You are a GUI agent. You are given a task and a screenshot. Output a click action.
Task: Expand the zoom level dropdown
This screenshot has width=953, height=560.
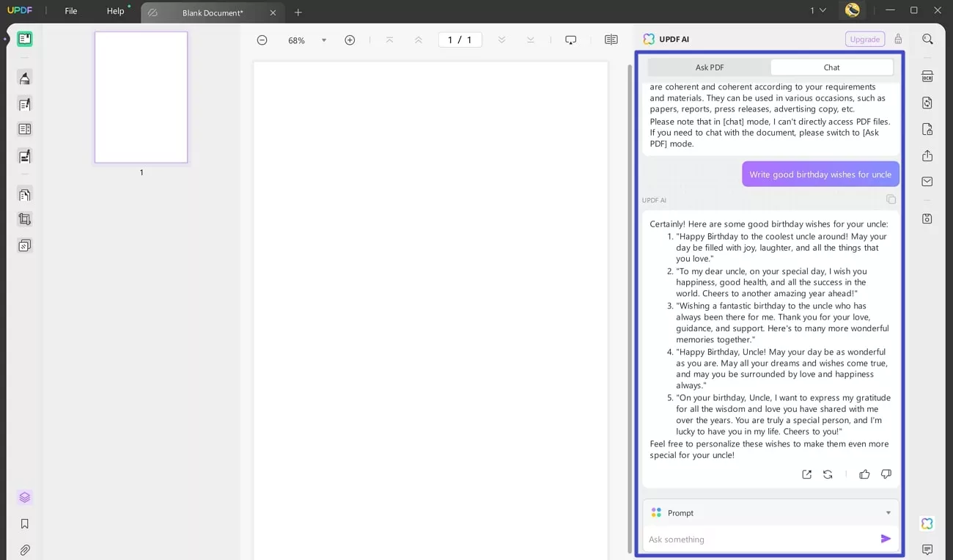point(324,40)
